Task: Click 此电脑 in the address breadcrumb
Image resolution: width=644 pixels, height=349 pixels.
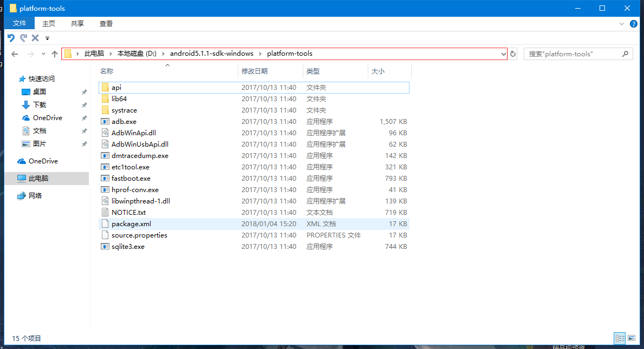Action: tap(94, 54)
